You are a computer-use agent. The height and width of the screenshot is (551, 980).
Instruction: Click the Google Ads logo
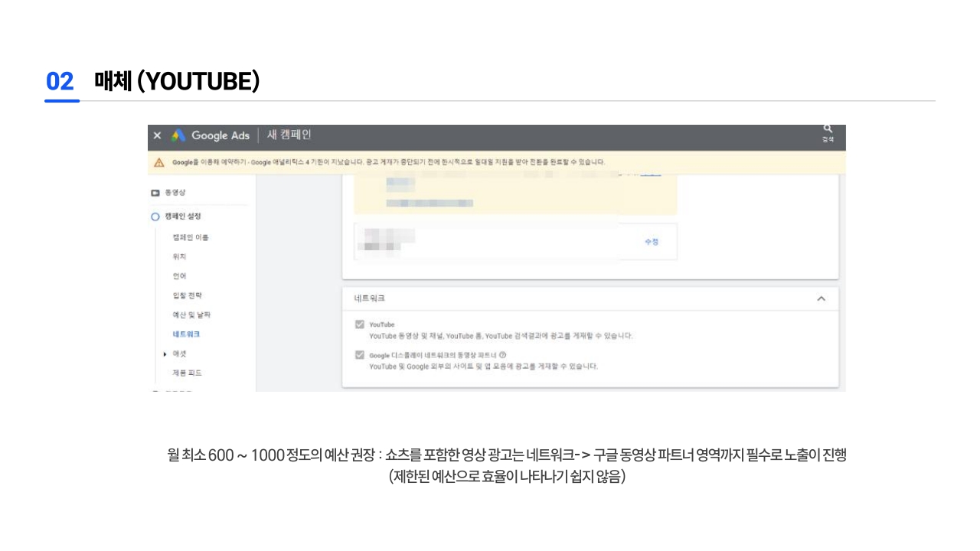tap(178, 135)
